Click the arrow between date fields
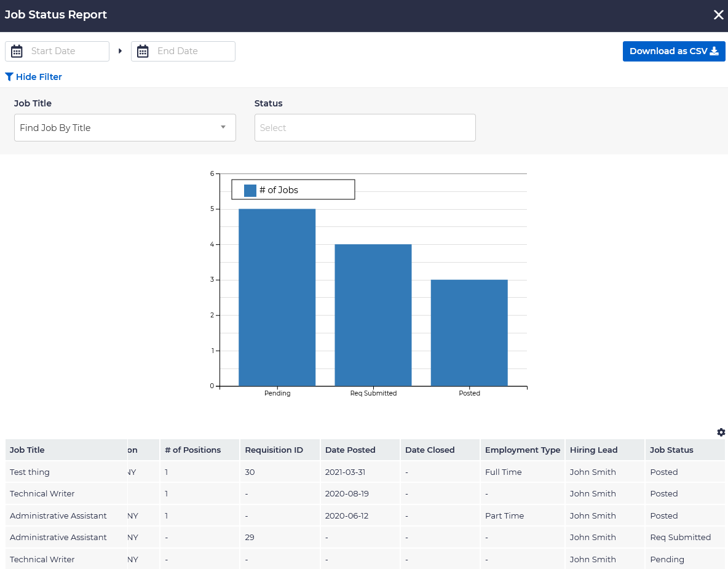Image resolution: width=728 pixels, height=569 pixels. [x=121, y=51]
